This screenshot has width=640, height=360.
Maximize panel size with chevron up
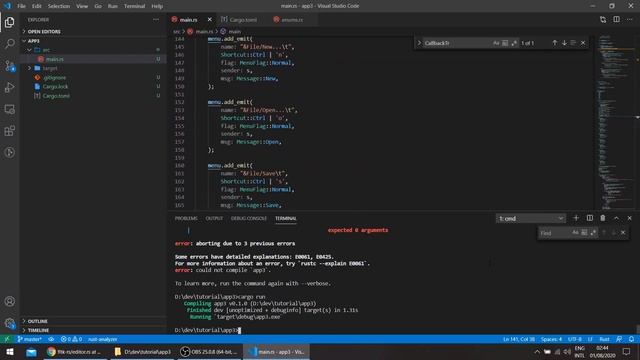pyautogui.click(x=616, y=218)
